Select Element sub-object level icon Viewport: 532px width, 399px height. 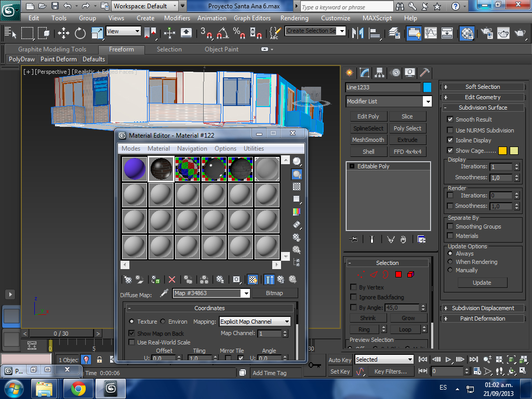click(x=410, y=274)
